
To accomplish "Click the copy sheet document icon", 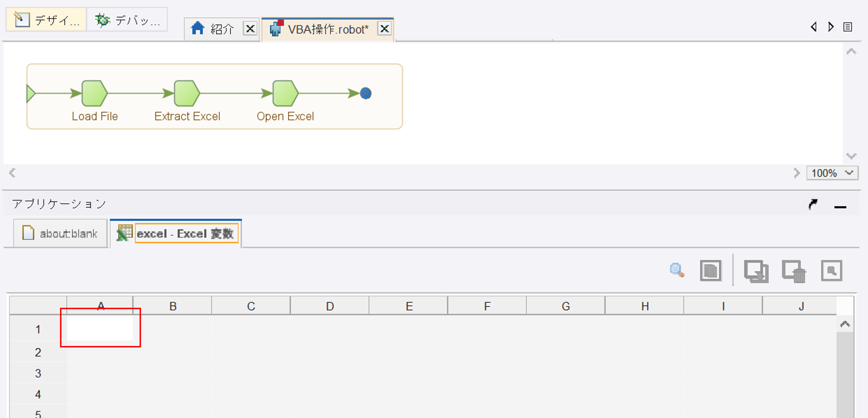I will (710, 270).
